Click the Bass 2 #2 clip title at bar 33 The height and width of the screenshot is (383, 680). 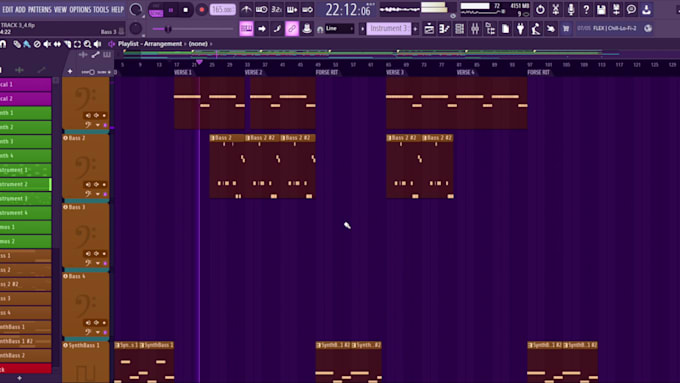click(263, 138)
